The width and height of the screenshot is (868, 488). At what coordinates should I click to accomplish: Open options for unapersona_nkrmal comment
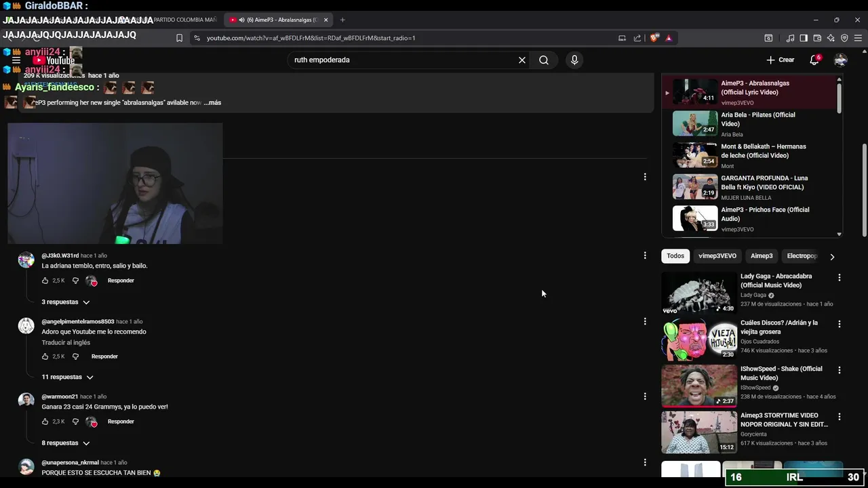click(x=645, y=462)
